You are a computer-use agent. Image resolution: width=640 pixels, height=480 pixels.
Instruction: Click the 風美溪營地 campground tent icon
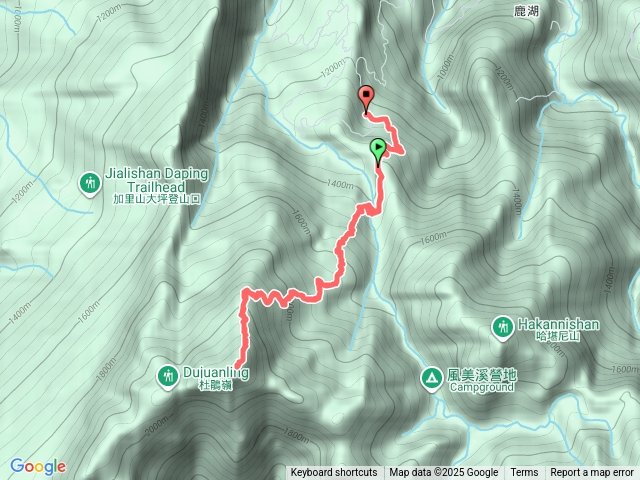432,379
